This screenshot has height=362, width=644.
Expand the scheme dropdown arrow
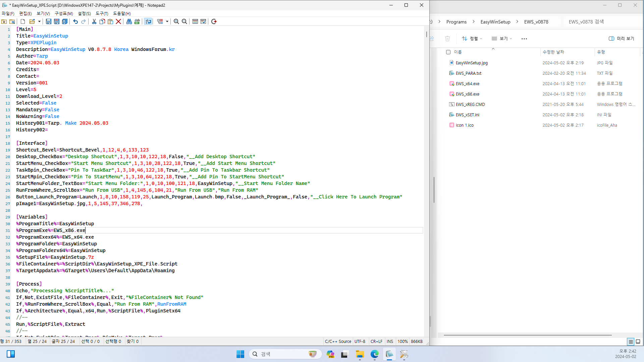tap(167, 21)
